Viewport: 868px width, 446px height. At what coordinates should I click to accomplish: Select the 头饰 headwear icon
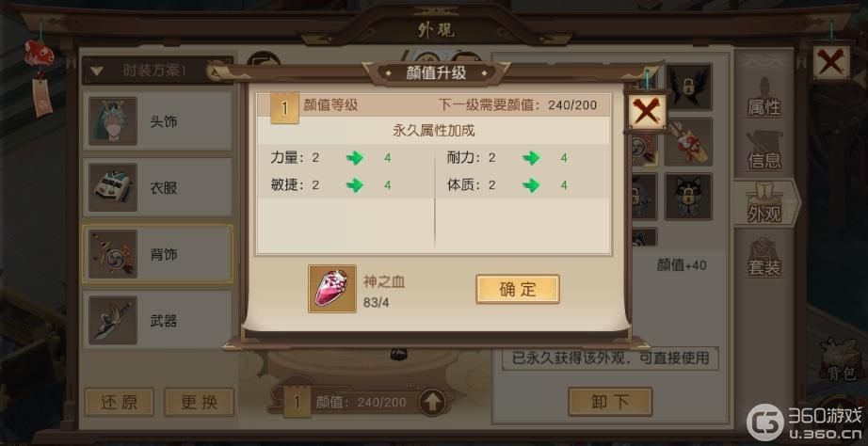pyautogui.click(x=113, y=121)
